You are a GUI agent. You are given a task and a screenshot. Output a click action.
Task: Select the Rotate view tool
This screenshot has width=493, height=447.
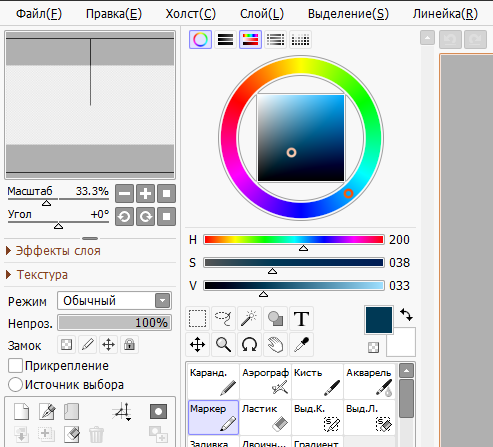coord(249,344)
